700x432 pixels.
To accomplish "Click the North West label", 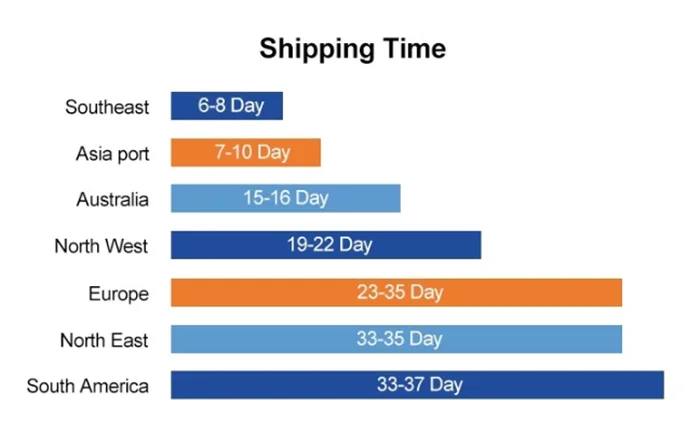I will coord(102,246).
